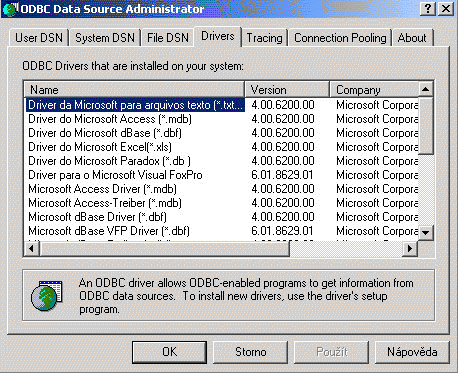The image size is (458, 373).
Task: Click the driver list's vertical scroll up arrow
Action: point(425,89)
